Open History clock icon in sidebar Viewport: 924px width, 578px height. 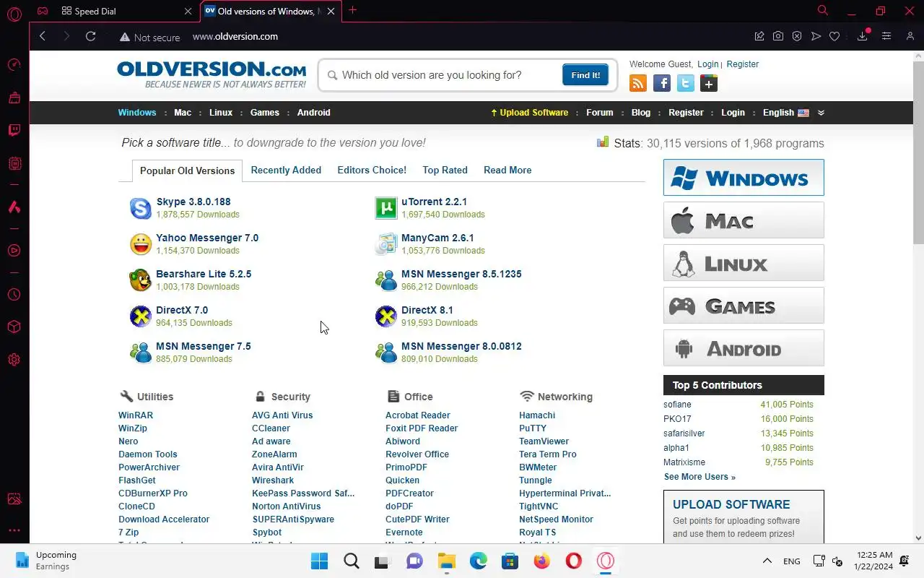pyautogui.click(x=14, y=295)
